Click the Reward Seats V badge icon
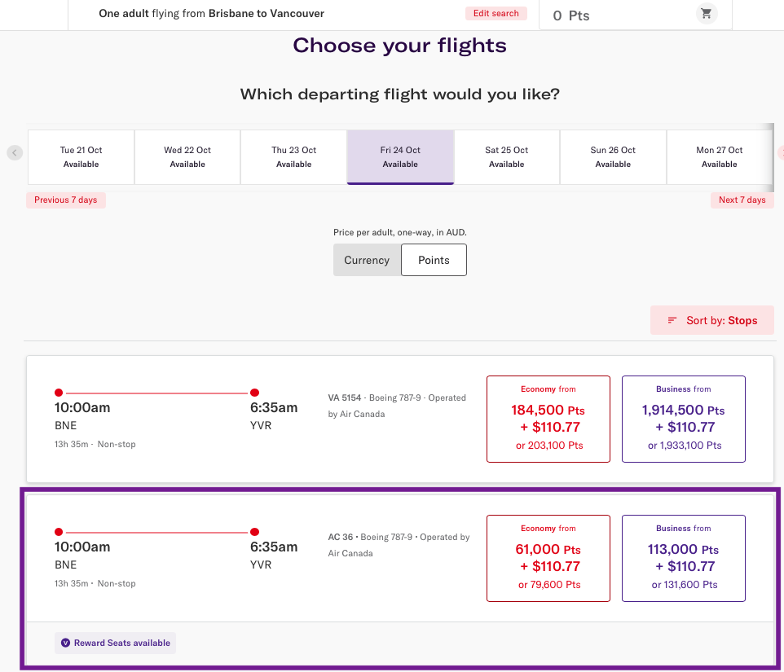The height and width of the screenshot is (672, 784). 65,643
